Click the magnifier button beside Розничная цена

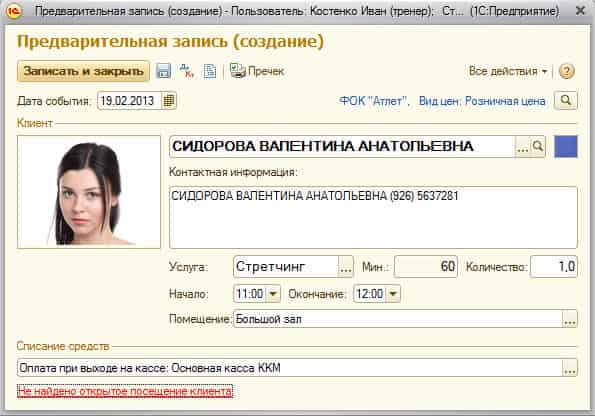[565, 101]
